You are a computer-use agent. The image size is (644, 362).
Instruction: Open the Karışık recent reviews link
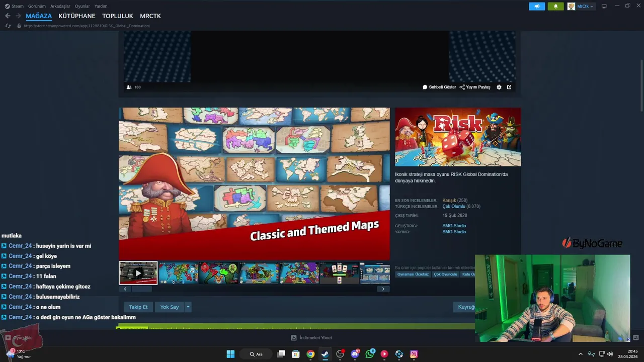click(x=449, y=200)
